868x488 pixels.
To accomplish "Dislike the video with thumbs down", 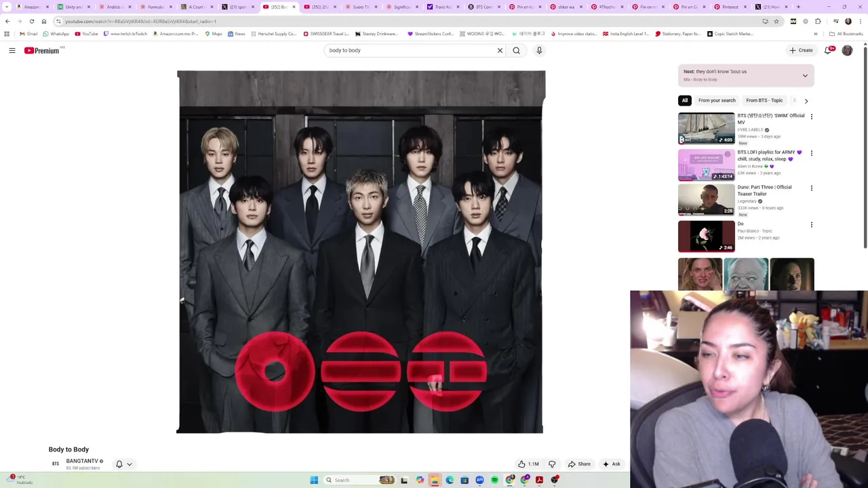I will pos(552,464).
